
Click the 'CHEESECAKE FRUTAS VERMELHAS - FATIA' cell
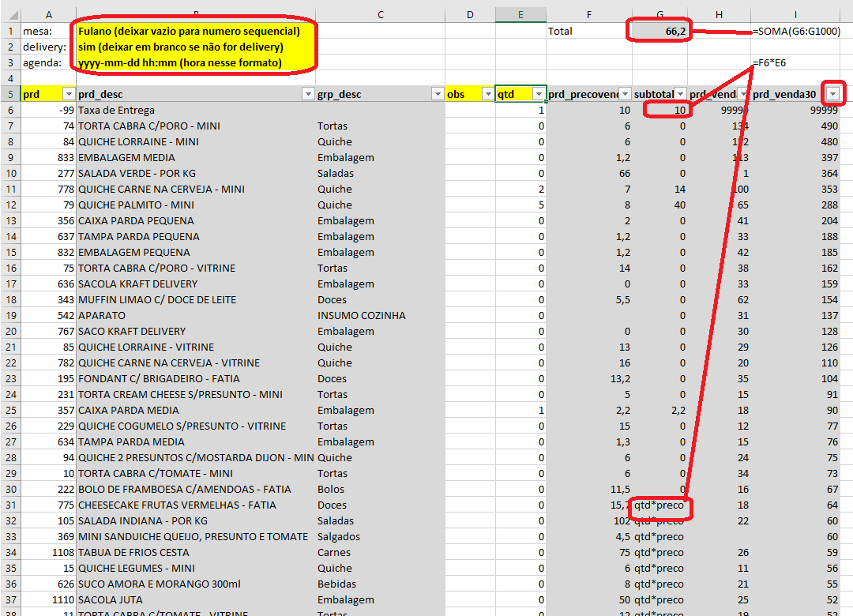pos(196,505)
